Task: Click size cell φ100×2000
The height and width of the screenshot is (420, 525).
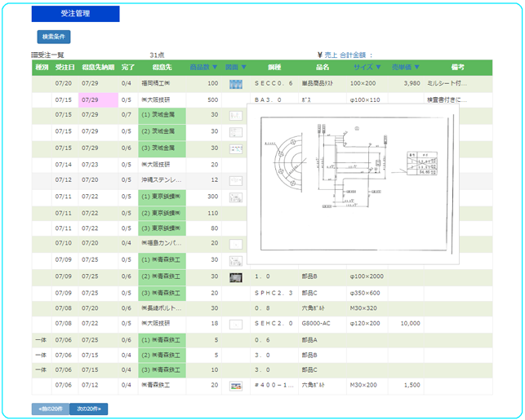Action: 367,277
